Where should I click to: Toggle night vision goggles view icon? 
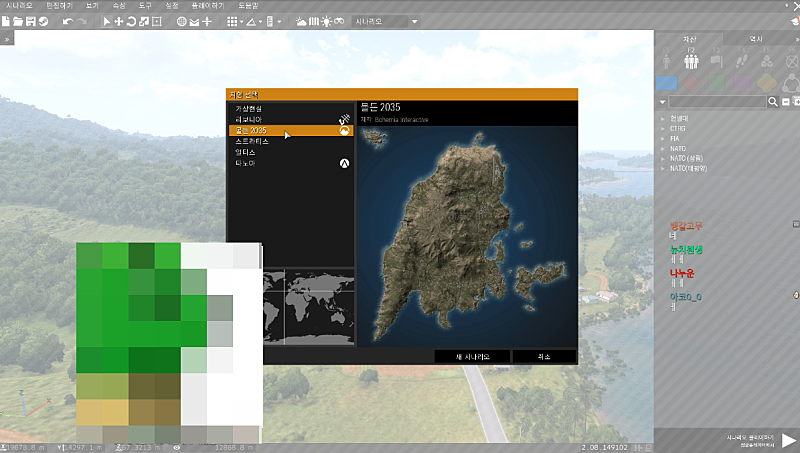tap(339, 21)
